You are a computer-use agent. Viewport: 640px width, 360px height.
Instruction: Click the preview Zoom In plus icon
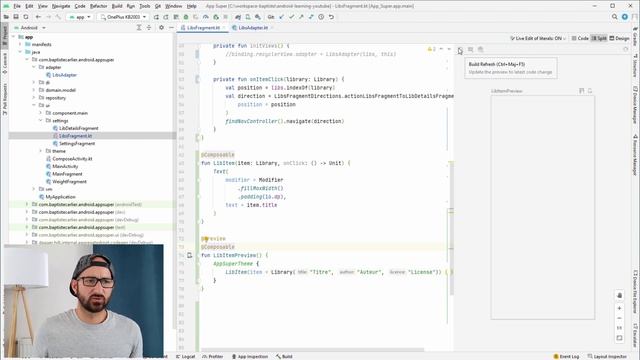click(x=619, y=308)
